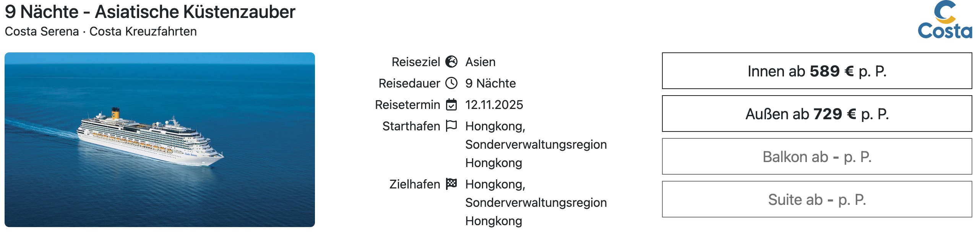
Task: Select Außen ab 729 € cabin option
Action: point(817,114)
